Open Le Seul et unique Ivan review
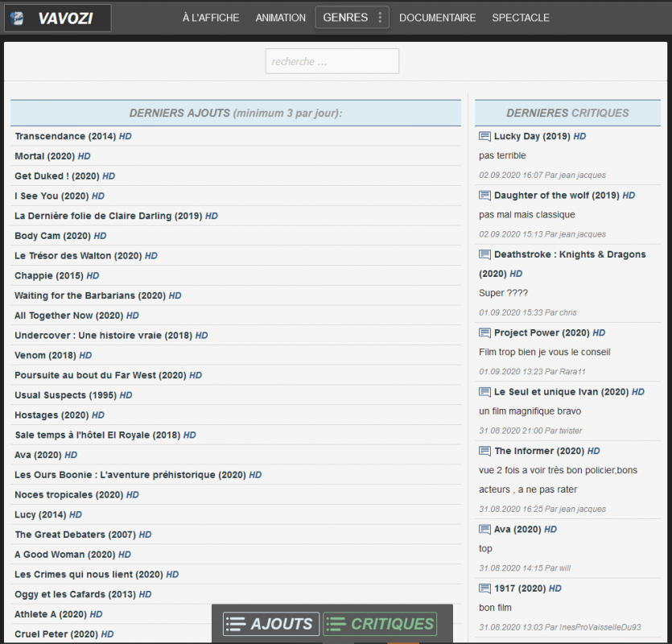Image resolution: width=672 pixels, height=644 pixels. pos(569,392)
